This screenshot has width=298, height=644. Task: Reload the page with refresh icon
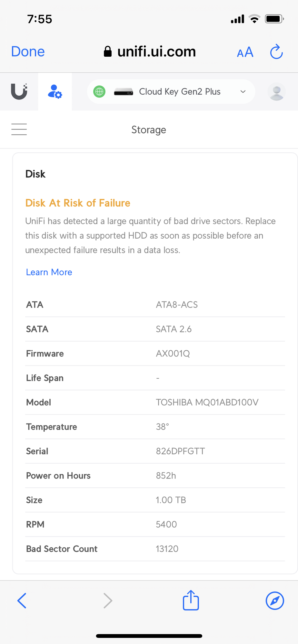tap(276, 52)
